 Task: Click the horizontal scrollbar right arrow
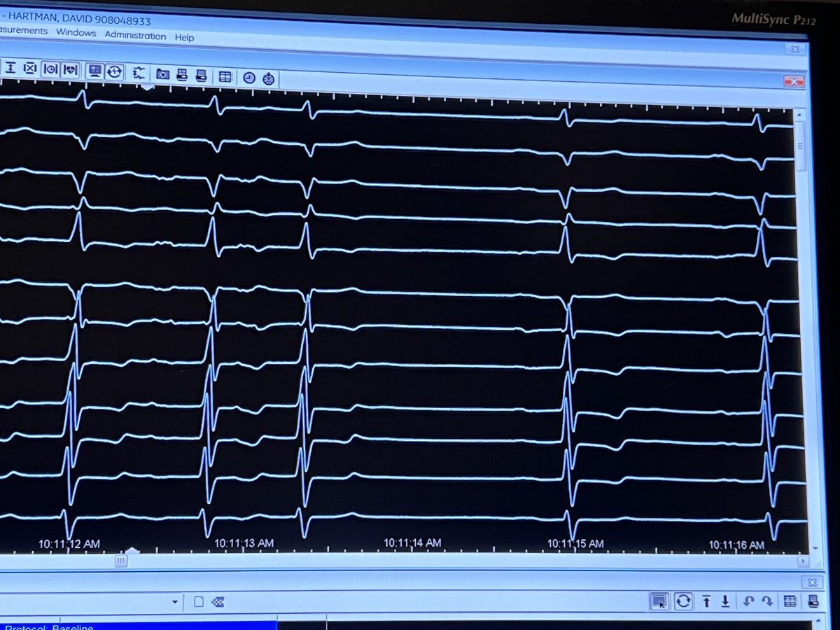tap(802, 561)
